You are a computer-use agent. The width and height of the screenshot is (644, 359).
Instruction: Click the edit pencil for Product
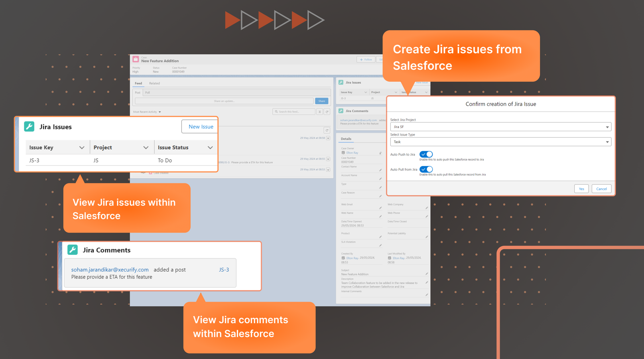point(380,237)
